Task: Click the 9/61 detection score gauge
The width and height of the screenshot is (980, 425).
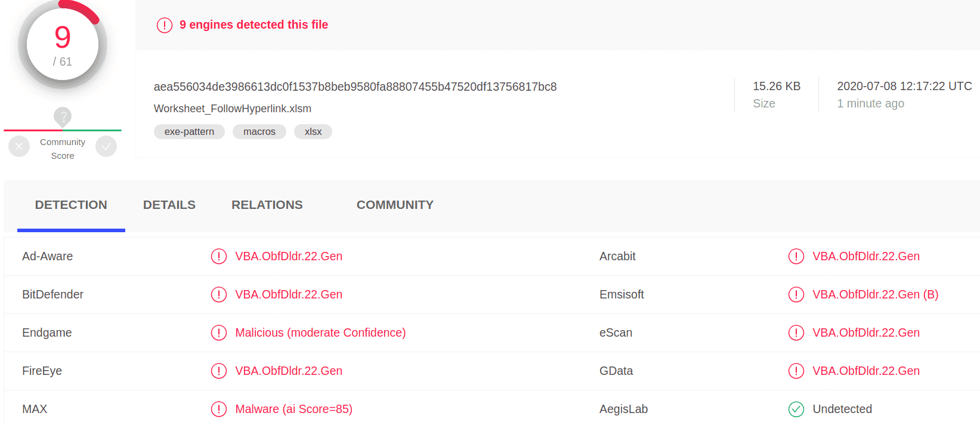Action: pos(63,45)
